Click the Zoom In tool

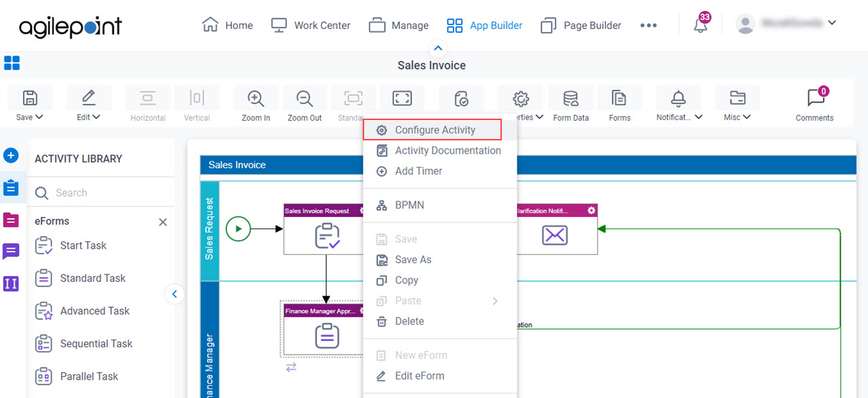point(256,104)
